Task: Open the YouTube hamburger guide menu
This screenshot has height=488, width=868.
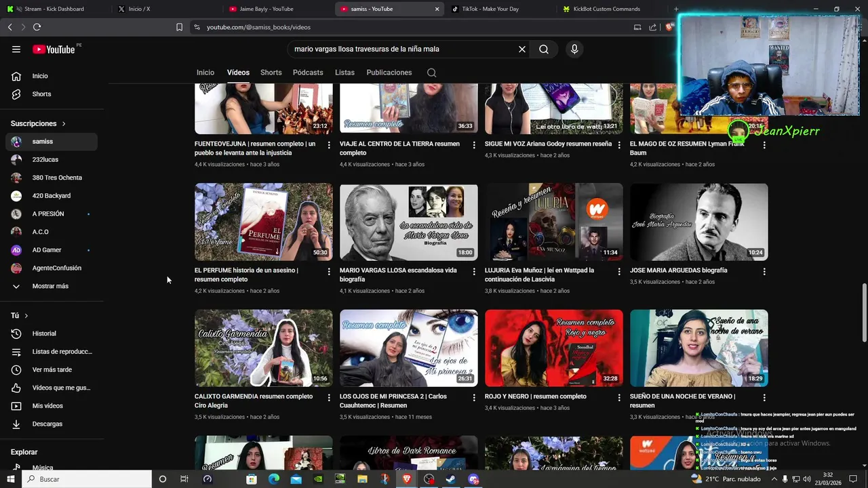Action: click(x=16, y=49)
